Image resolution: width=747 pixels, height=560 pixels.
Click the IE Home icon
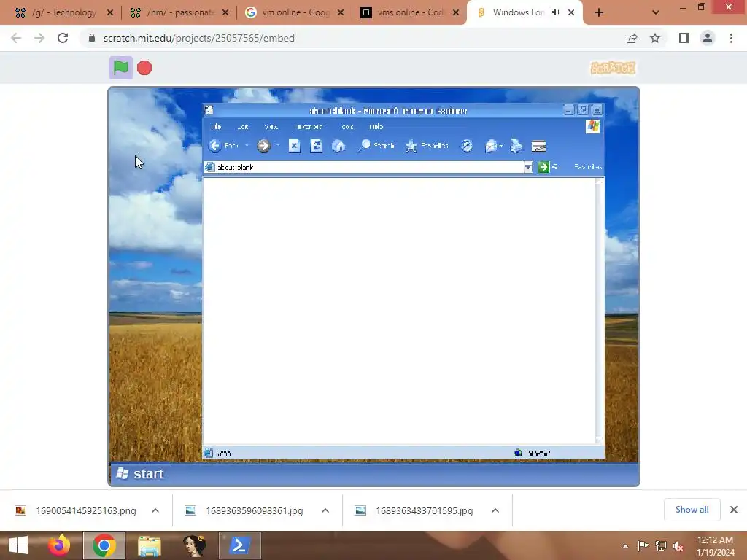click(338, 146)
